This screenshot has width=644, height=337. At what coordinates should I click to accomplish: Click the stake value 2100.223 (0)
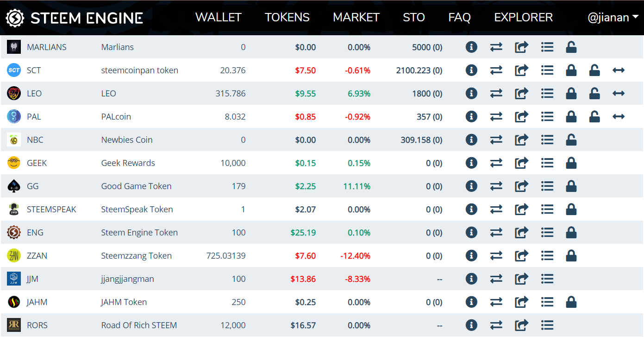point(419,70)
